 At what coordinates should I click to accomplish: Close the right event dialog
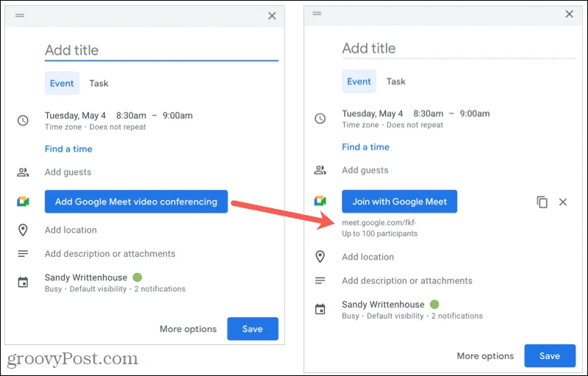click(x=569, y=14)
